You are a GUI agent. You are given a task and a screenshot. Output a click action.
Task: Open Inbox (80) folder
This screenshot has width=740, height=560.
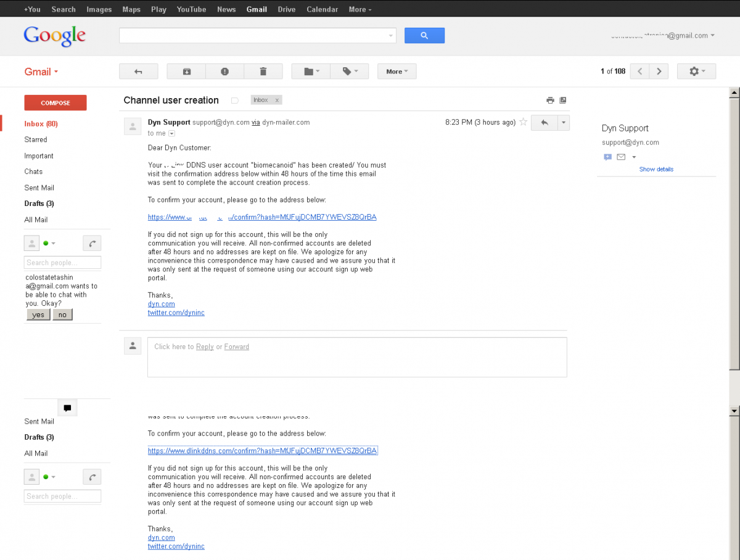click(x=41, y=124)
